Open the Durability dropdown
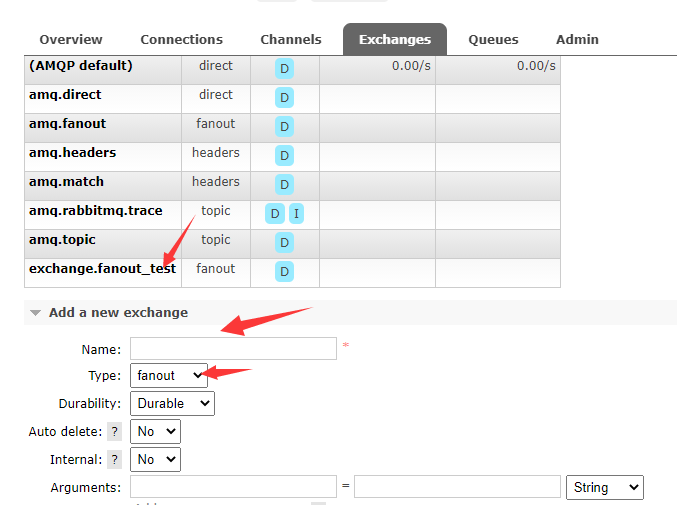This screenshot has height=505, width=677. tap(172, 404)
